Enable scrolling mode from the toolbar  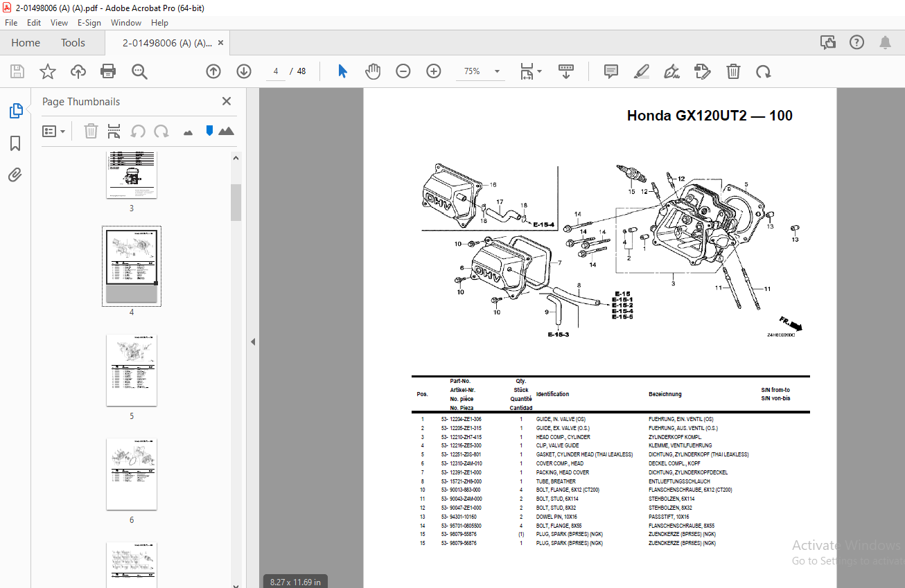pos(567,71)
